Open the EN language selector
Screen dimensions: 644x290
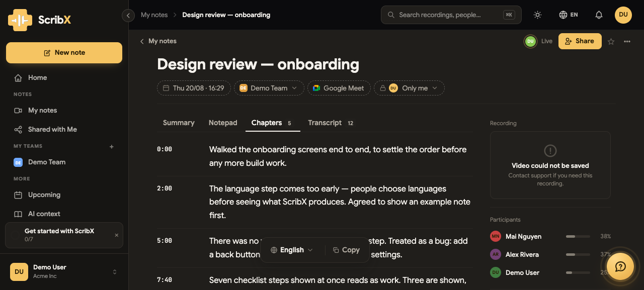[x=569, y=15]
